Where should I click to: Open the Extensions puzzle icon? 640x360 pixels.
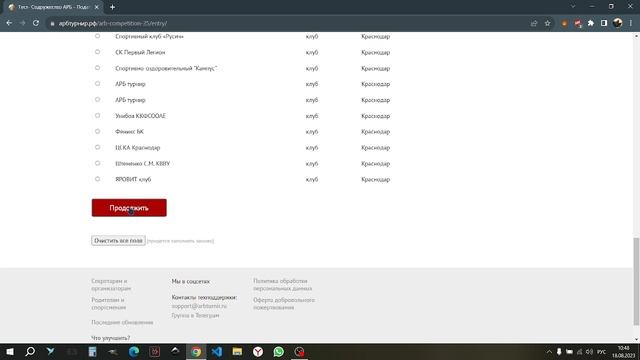[x=591, y=23]
